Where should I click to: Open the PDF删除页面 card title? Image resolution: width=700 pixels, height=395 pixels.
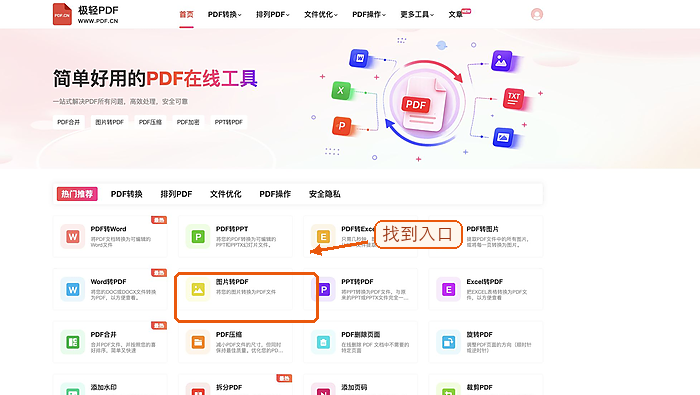(x=361, y=335)
